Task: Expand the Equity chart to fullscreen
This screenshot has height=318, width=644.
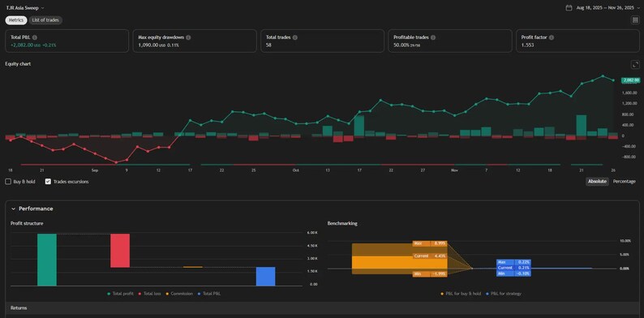Action: coord(635,65)
